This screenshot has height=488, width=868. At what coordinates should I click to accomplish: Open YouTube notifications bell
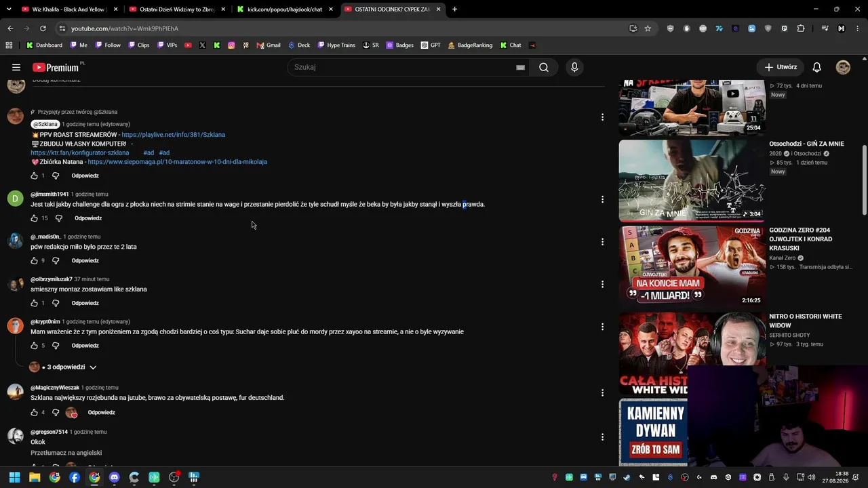[817, 67]
